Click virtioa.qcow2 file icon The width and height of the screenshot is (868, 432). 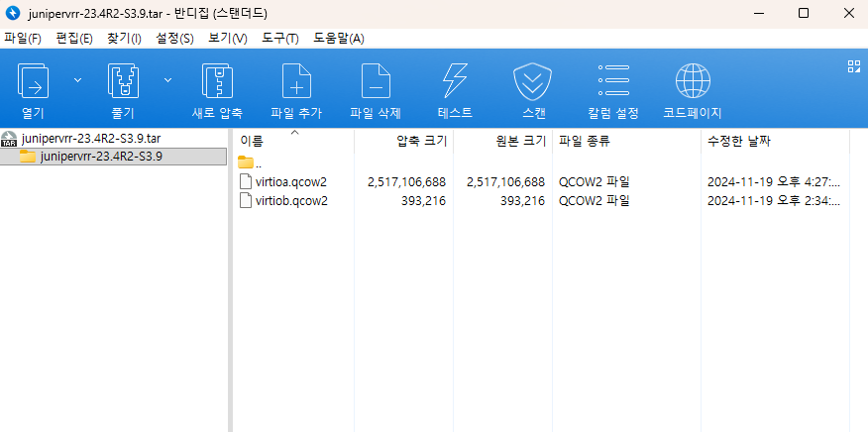(245, 181)
